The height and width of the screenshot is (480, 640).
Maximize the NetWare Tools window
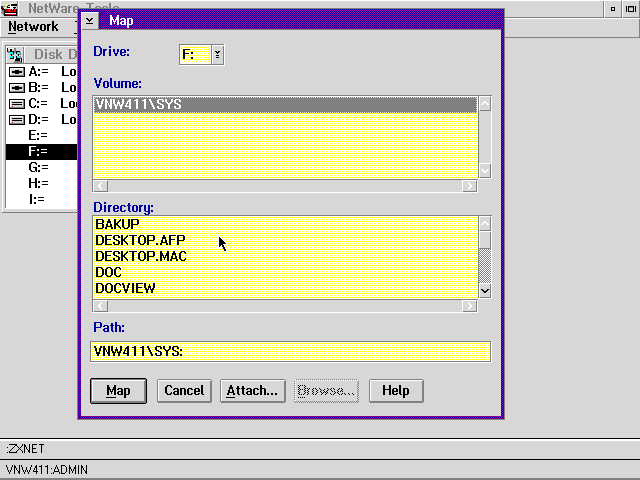point(631,9)
